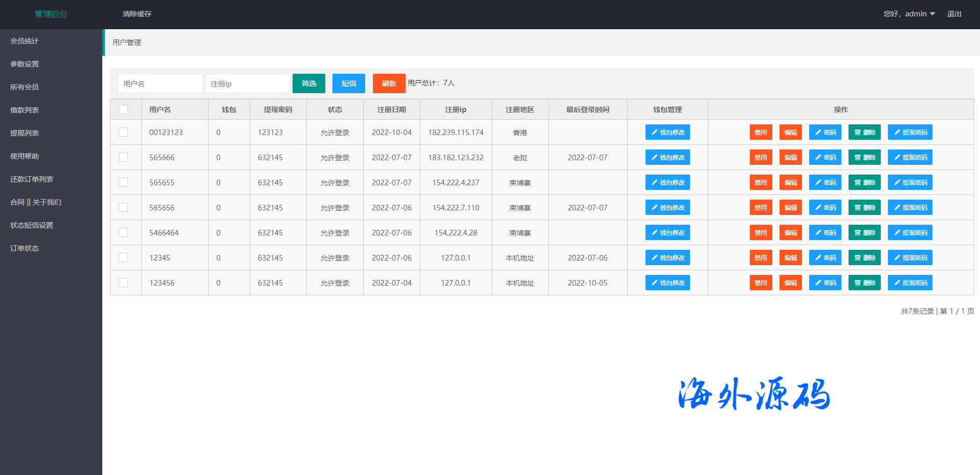This screenshot has height=475, width=980.
Task: Click wallet edit for user 5466464
Action: click(x=667, y=232)
